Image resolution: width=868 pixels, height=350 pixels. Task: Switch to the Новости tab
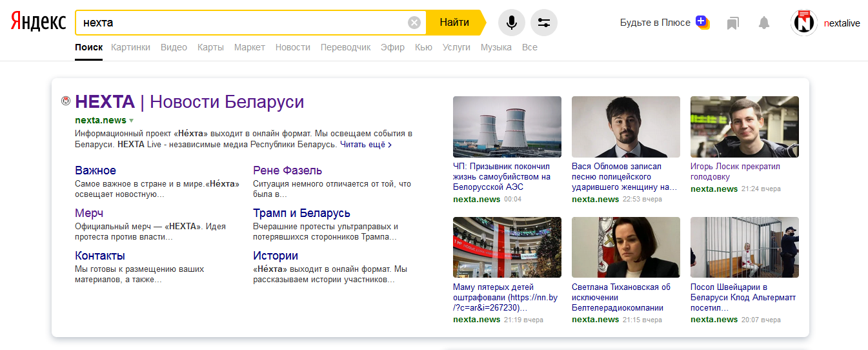coord(292,47)
